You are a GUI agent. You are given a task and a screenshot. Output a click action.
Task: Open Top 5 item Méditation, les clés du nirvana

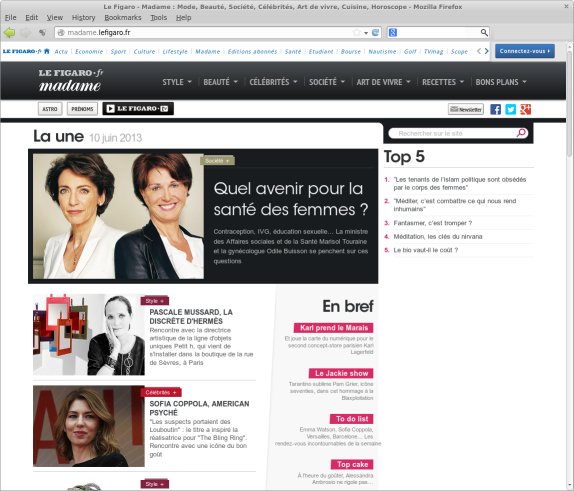click(x=438, y=237)
